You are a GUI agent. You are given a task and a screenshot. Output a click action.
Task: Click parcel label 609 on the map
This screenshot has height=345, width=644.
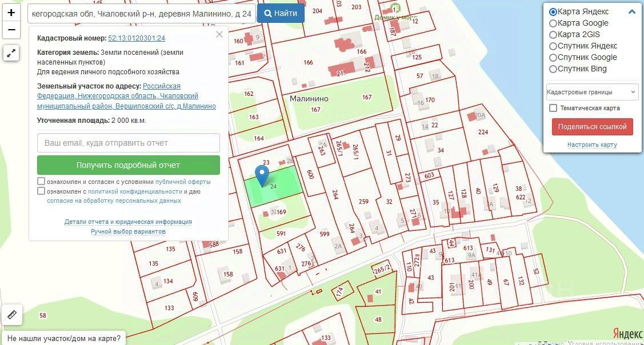click(195, 296)
